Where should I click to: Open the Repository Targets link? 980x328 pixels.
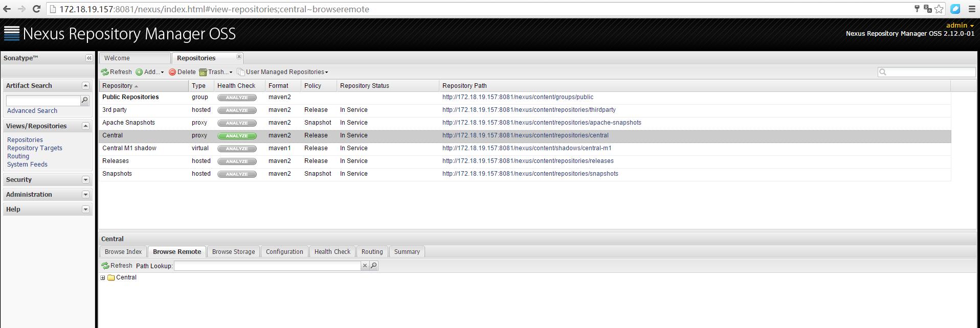click(x=35, y=148)
